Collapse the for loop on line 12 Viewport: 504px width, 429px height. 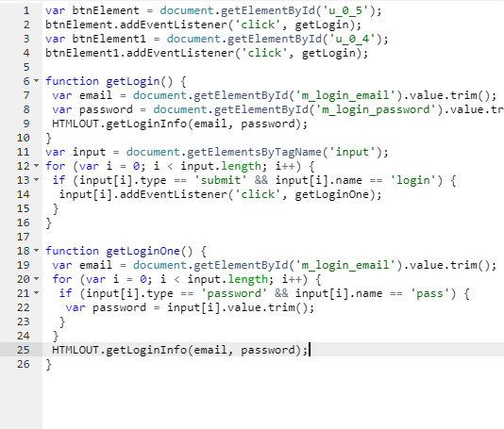(36, 165)
